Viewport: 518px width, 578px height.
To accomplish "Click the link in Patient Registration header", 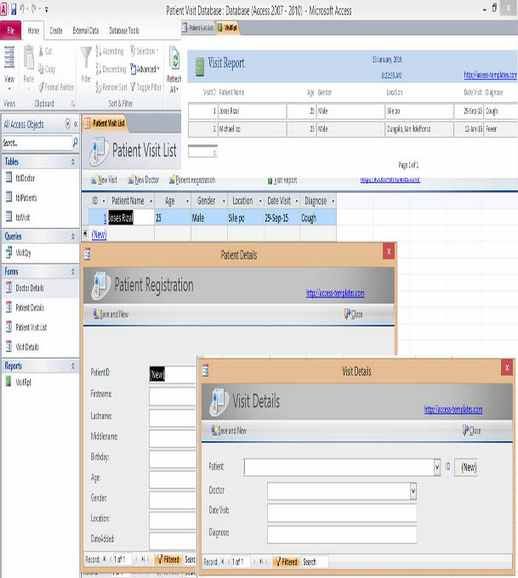I will [336, 293].
